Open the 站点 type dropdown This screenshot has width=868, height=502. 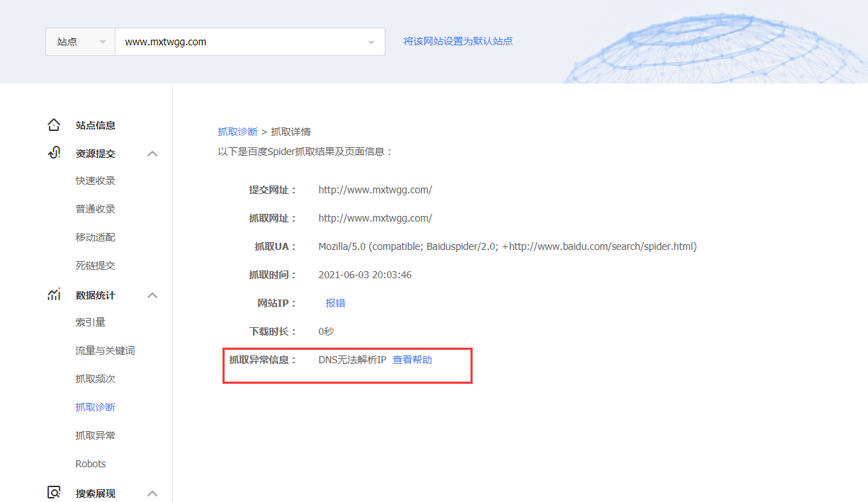(x=80, y=42)
